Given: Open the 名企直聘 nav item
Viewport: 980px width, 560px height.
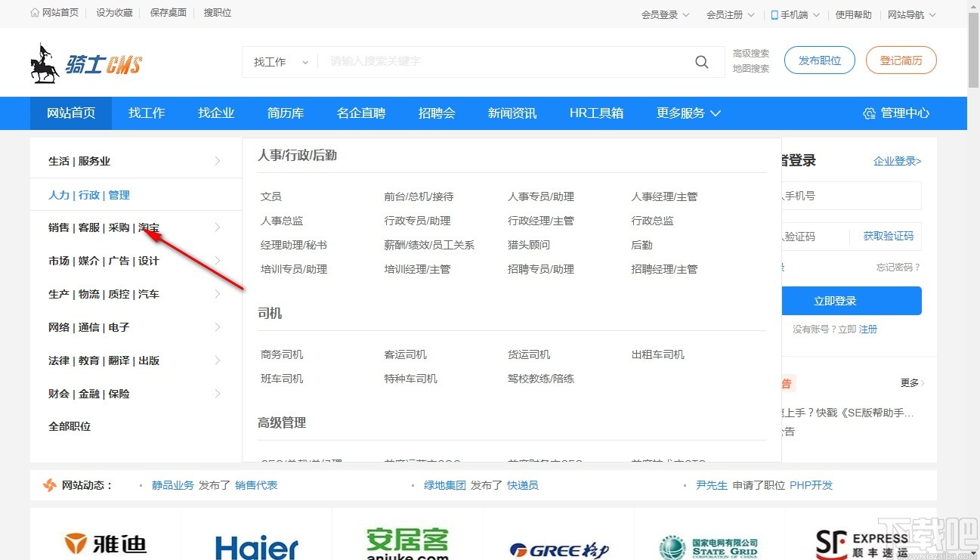Looking at the screenshot, I should coord(361,113).
